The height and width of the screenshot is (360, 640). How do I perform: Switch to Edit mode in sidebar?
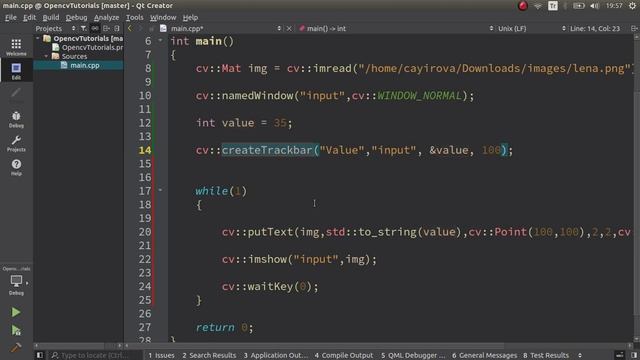coord(16,71)
